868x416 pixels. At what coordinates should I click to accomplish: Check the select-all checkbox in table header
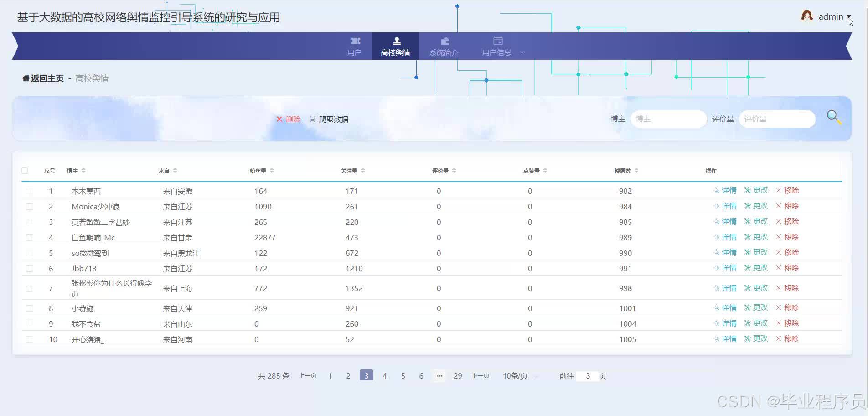(25, 170)
